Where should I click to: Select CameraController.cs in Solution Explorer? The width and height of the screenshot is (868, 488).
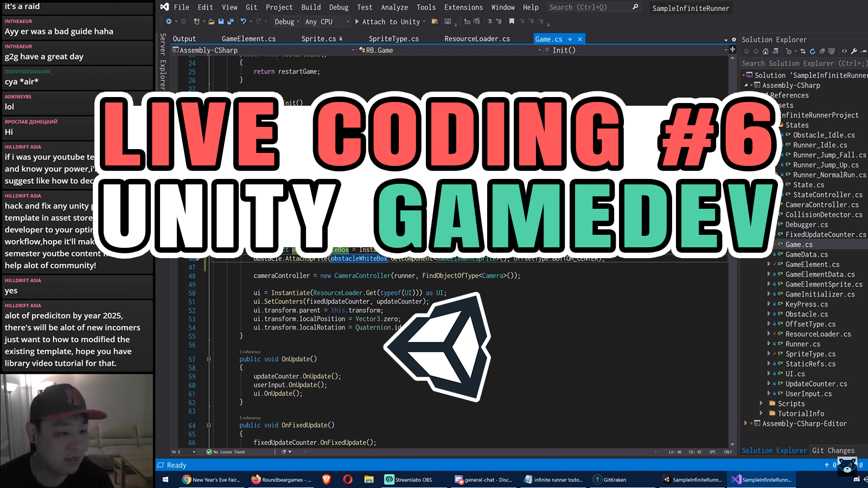(x=822, y=205)
